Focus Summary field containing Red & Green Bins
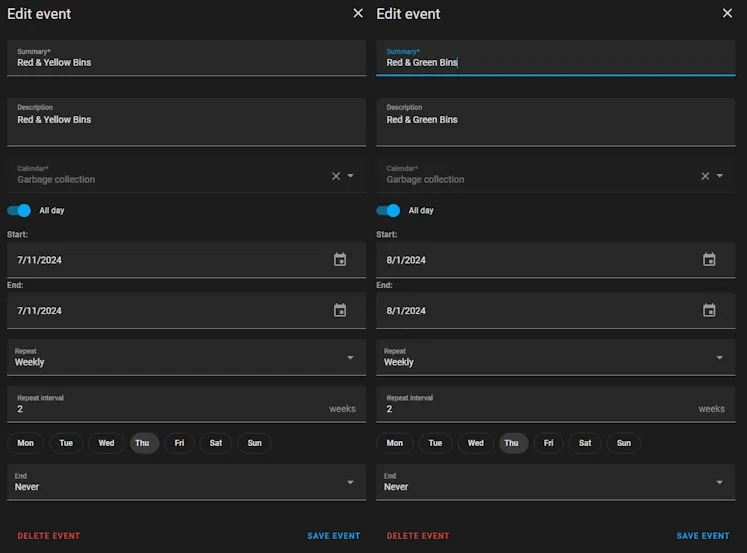This screenshot has width=747, height=553. [x=555, y=58]
